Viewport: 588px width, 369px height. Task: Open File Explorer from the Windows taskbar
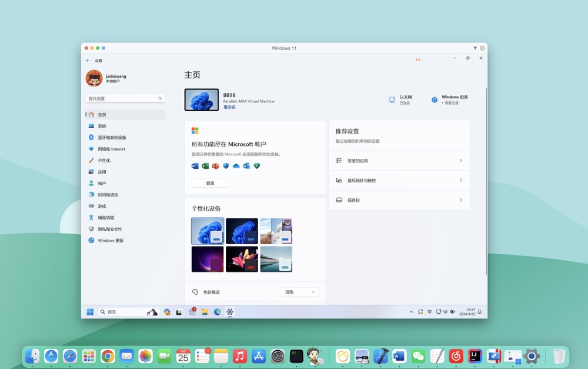205,312
